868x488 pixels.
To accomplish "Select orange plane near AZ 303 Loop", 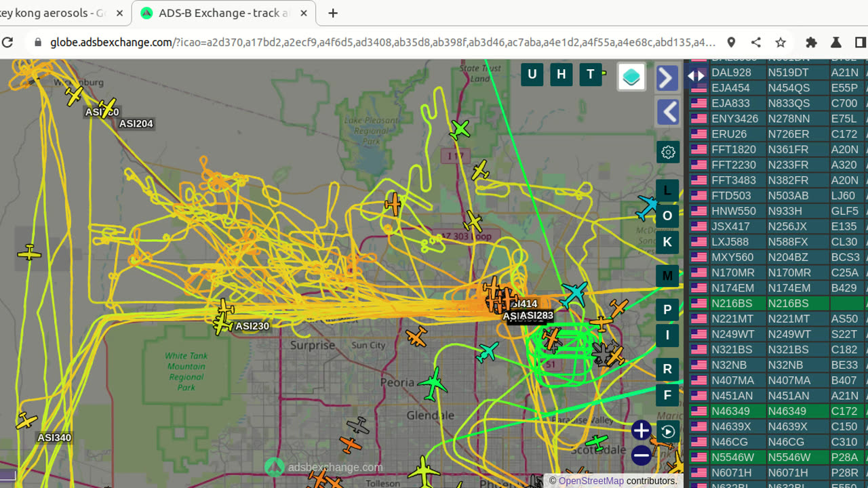I will [393, 203].
